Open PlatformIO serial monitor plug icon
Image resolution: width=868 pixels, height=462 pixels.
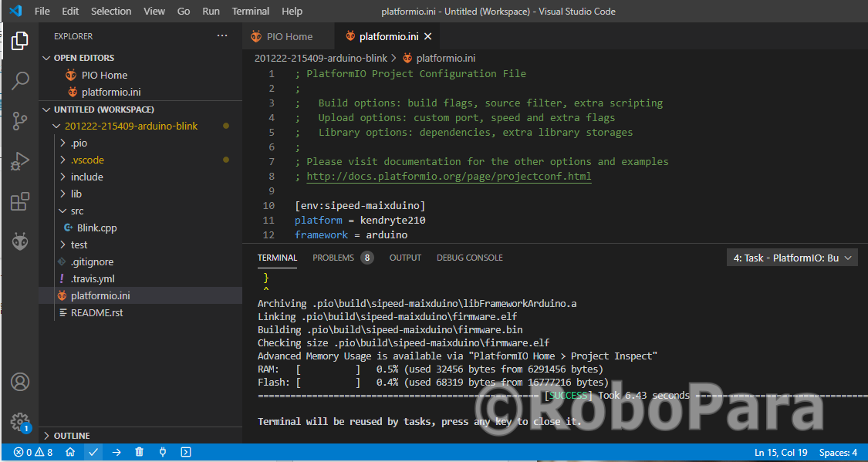pos(163,452)
